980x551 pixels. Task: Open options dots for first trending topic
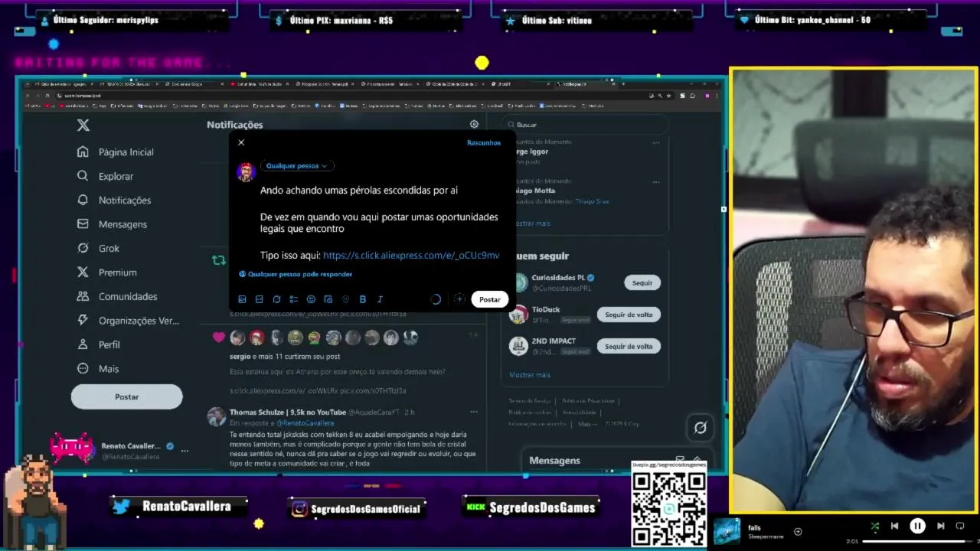[656, 142]
